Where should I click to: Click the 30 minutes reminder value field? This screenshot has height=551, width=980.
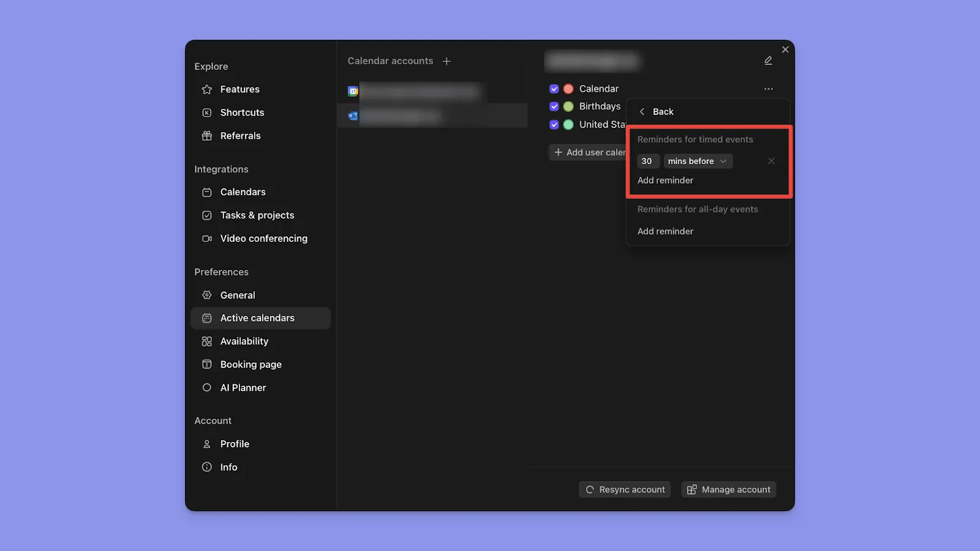pyautogui.click(x=647, y=161)
